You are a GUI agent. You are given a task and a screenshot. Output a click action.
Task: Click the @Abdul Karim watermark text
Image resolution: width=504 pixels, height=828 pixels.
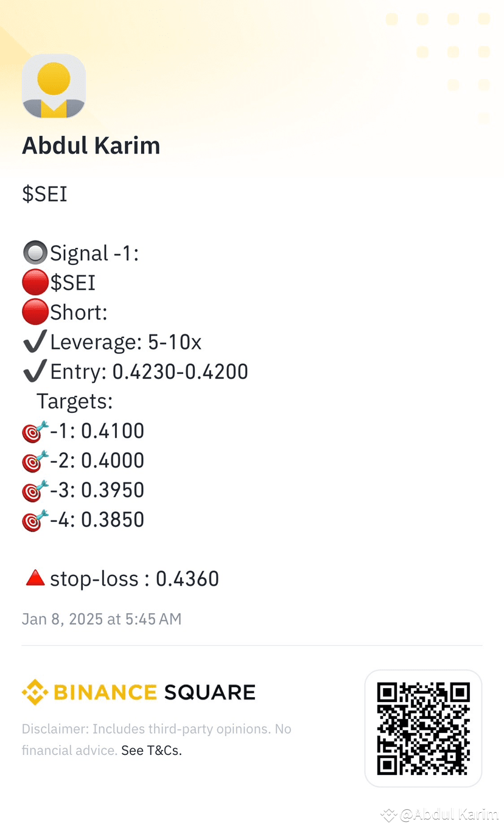tap(449, 815)
